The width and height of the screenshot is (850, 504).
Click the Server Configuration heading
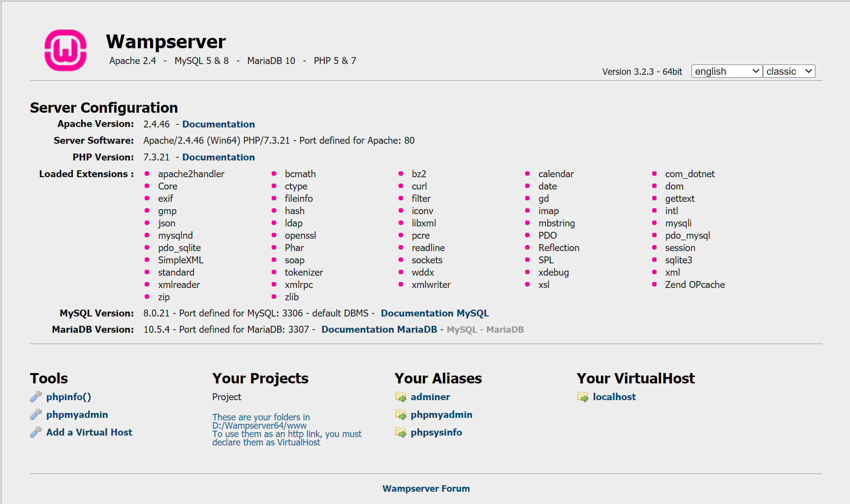(104, 107)
